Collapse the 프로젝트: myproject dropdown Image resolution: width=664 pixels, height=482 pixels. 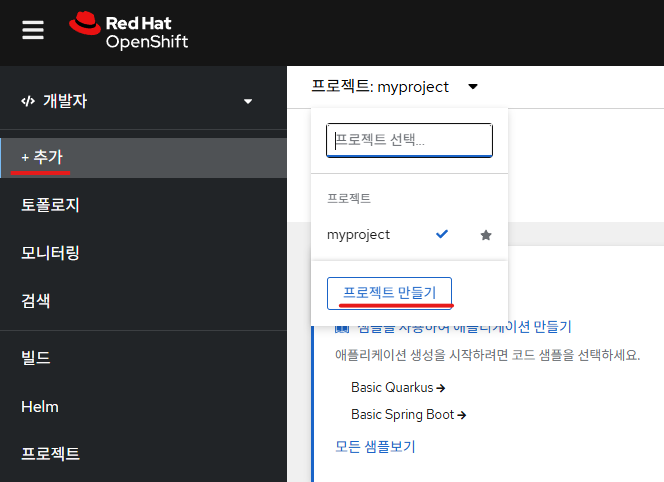point(395,87)
